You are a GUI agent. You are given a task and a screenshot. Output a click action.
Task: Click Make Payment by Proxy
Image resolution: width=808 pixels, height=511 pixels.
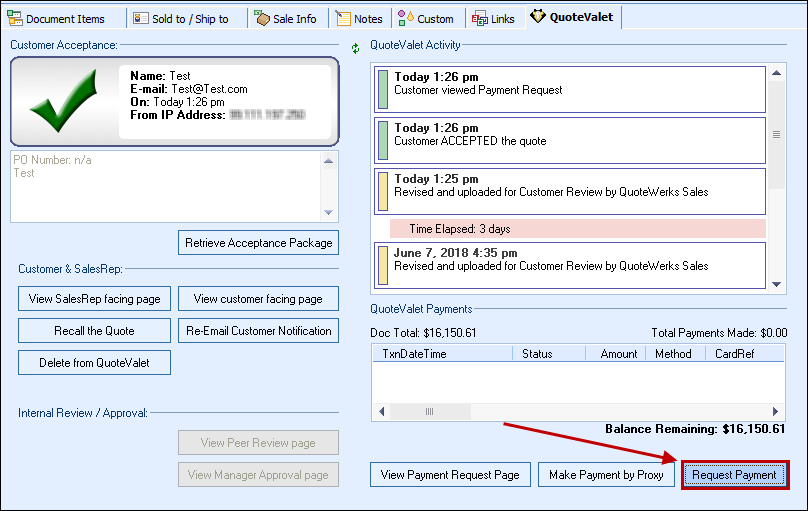606,475
